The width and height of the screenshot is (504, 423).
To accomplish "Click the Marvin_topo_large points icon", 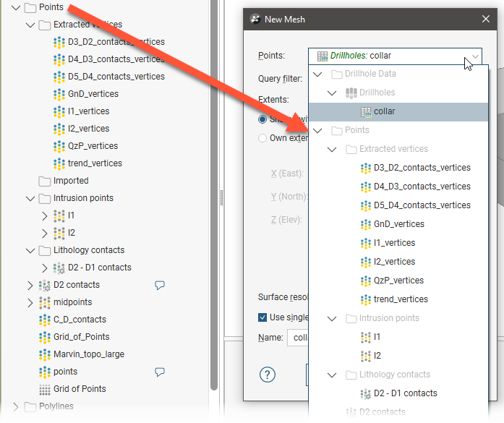I will pyautogui.click(x=45, y=354).
